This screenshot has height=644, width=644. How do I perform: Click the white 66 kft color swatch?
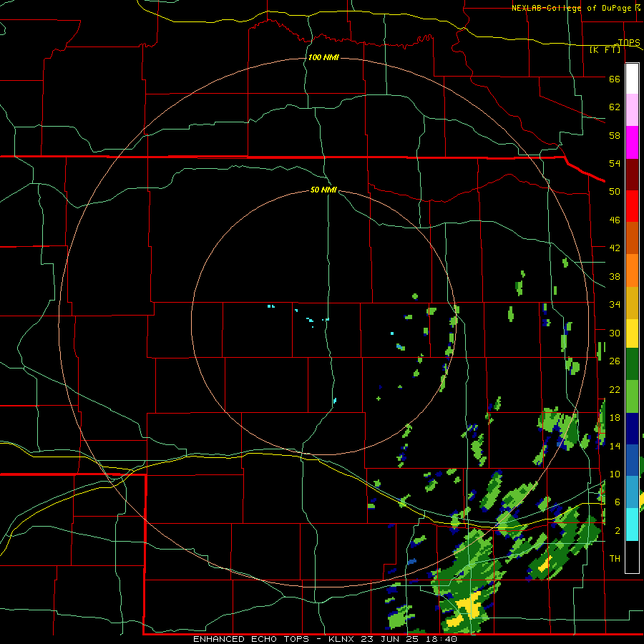pyautogui.click(x=632, y=79)
